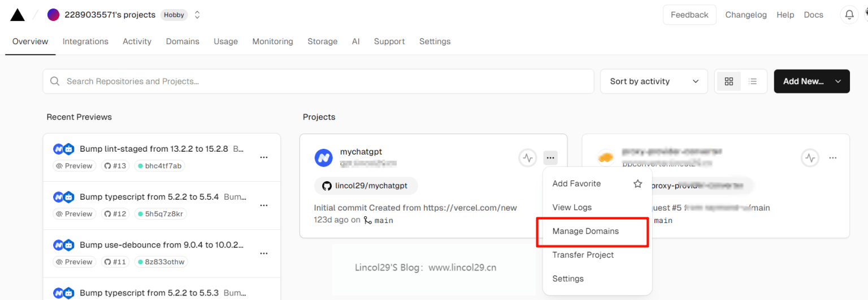This screenshot has width=868, height=300.
Task: Switch to grid view layout
Action: (729, 82)
